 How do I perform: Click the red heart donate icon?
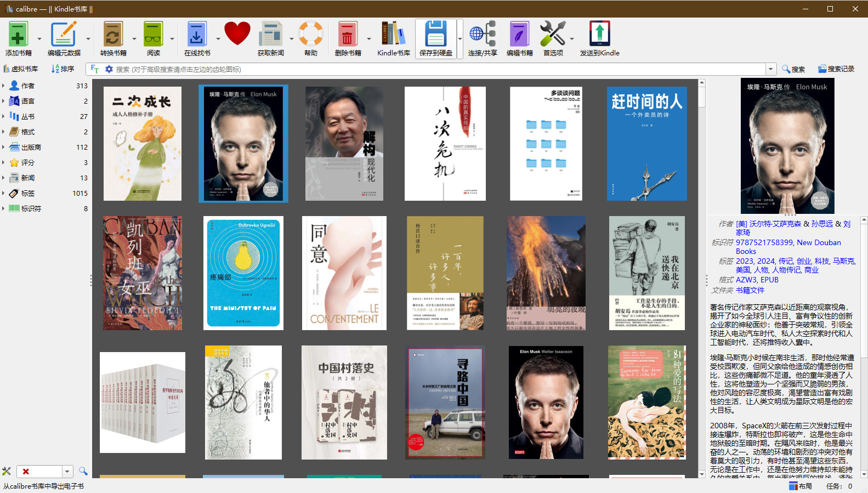click(x=237, y=33)
